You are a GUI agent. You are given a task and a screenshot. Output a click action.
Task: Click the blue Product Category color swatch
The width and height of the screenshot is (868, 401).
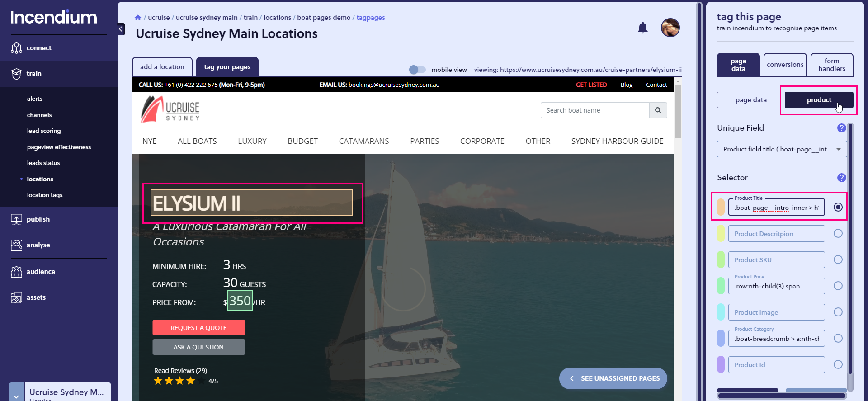pyautogui.click(x=721, y=338)
